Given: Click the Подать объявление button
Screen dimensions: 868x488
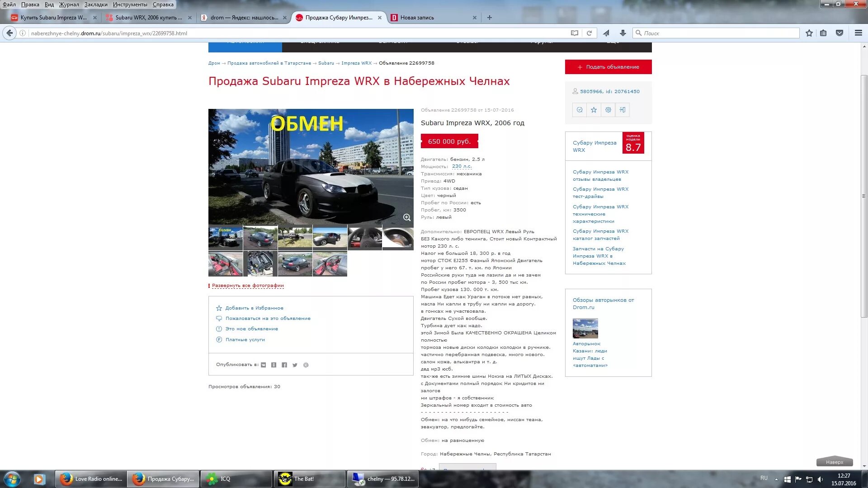Looking at the screenshot, I should click(x=608, y=67).
